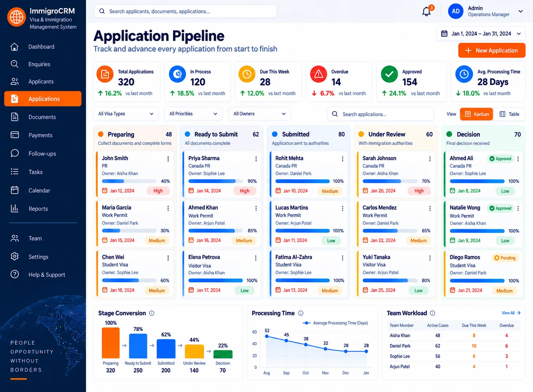
Task: Click Approved badge on Ahmed Ali card
Action: (x=500, y=159)
